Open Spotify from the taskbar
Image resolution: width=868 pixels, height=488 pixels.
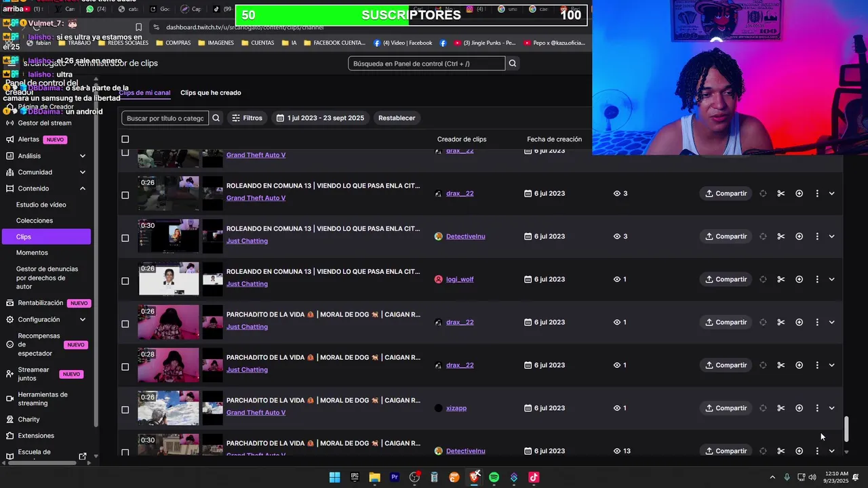coord(494,477)
